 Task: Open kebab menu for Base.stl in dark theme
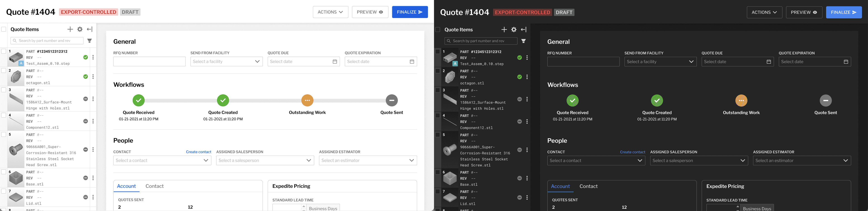pos(527,178)
